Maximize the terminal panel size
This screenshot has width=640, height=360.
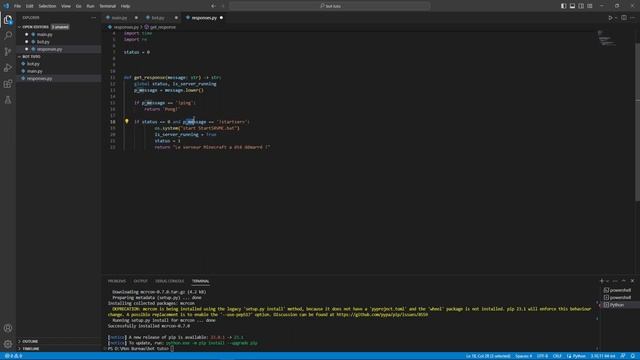(x=623, y=281)
